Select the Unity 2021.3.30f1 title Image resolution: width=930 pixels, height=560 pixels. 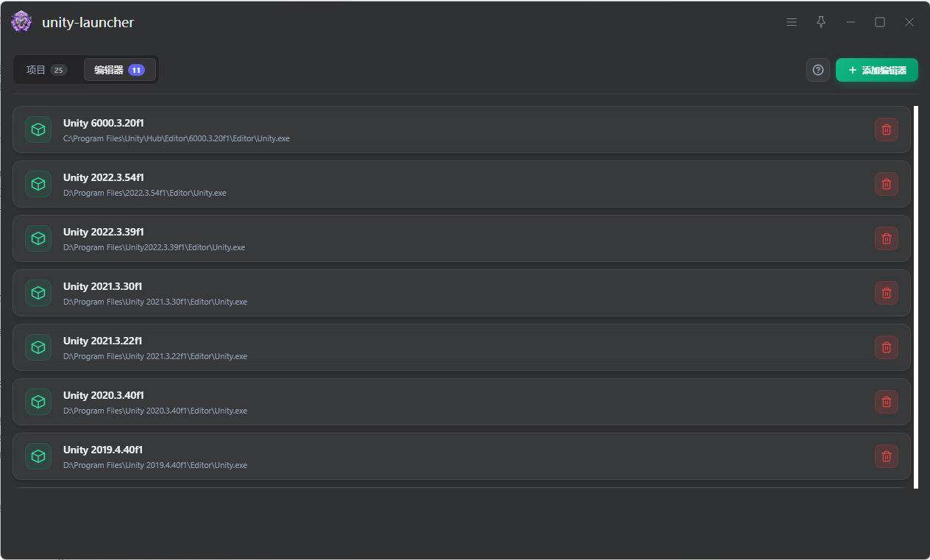click(x=103, y=286)
